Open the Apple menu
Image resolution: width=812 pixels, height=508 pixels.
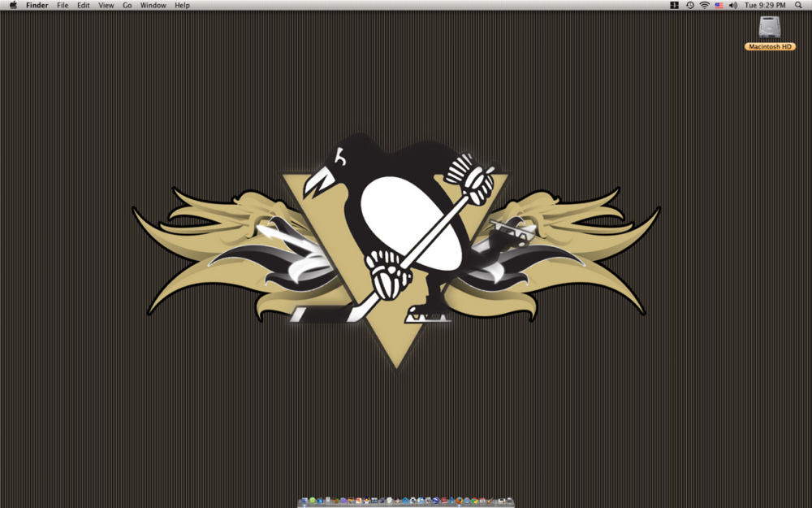pyautogui.click(x=13, y=5)
